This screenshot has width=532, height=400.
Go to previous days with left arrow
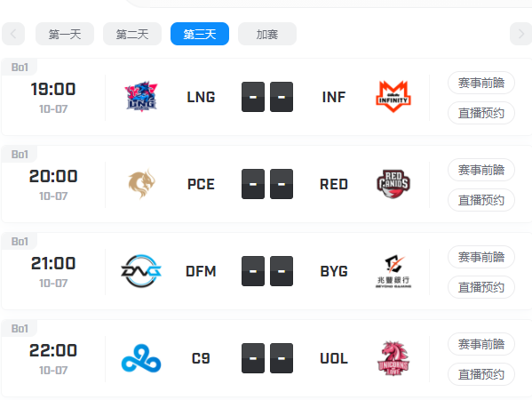click(x=13, y=34)
